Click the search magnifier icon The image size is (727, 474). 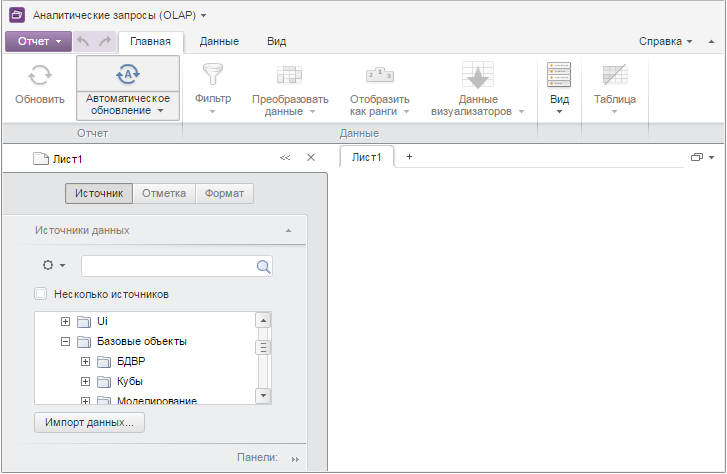tap(263, 266)
